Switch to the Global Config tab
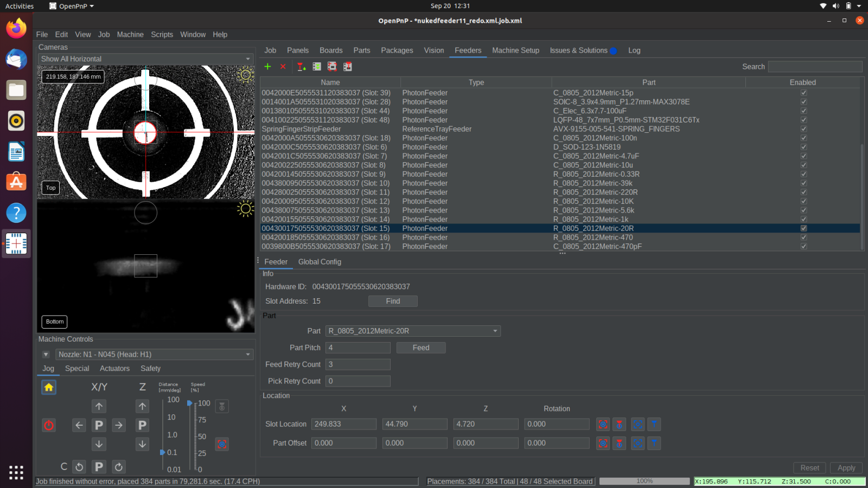 [320, 262]
